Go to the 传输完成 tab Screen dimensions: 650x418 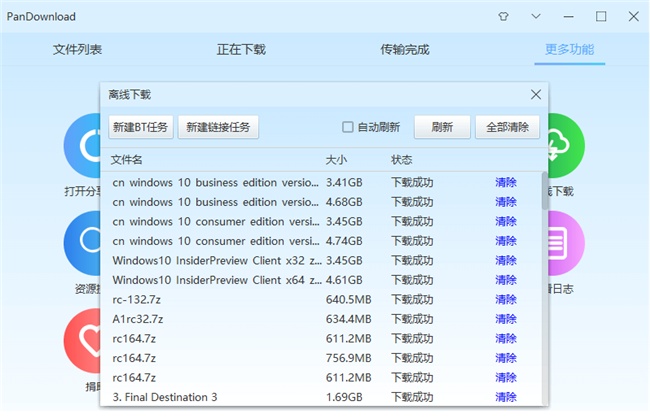coord(405,50)
